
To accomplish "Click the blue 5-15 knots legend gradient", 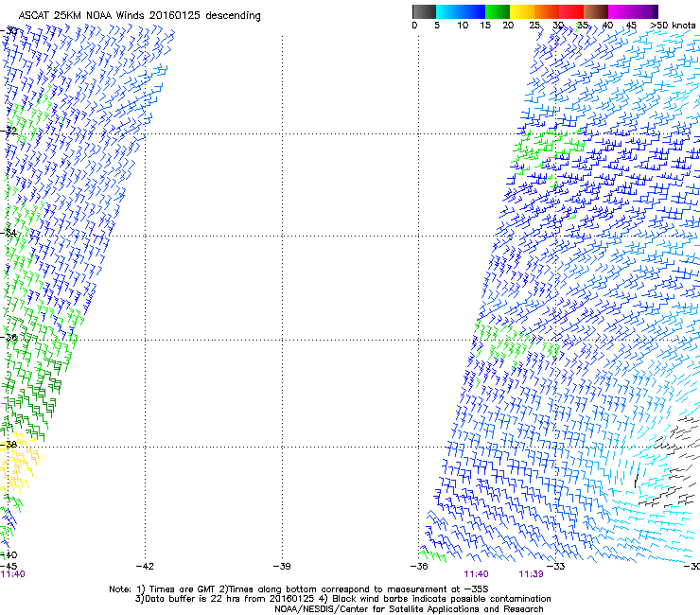I will click(461, 11).
